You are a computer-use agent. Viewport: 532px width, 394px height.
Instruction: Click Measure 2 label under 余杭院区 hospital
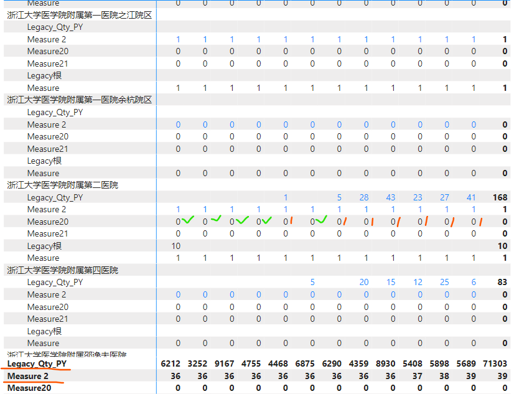[x=47, y=124]
